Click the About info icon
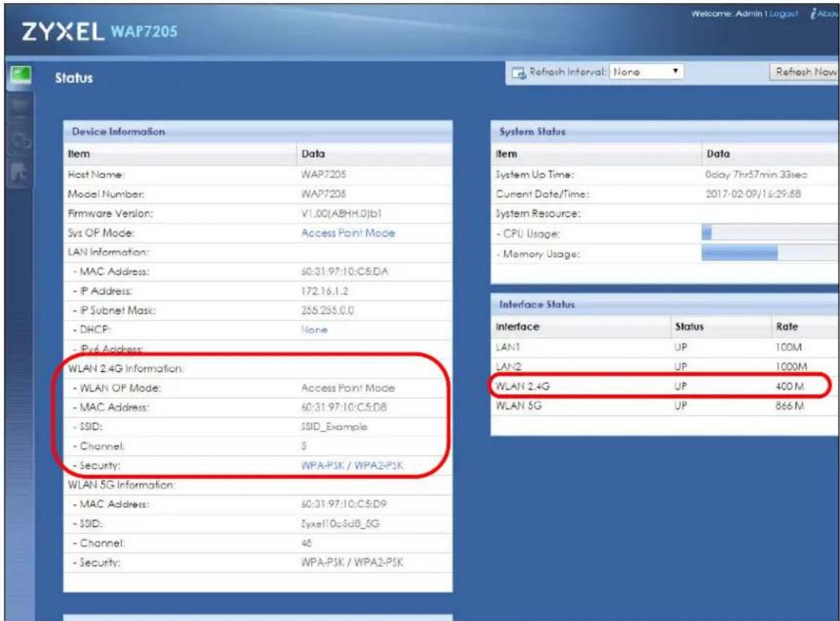 [x=824, y=14]
